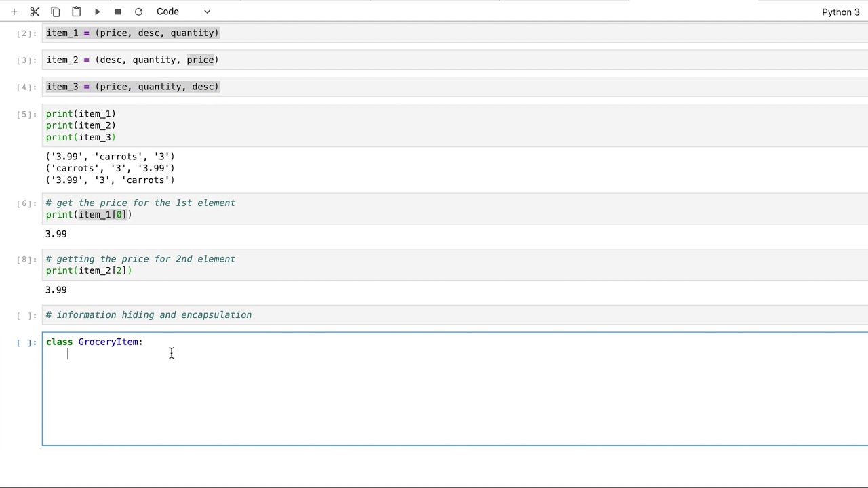Click inside the cell printing all three items
Viewport: 868px width, 488px height.
click(455, 125)
